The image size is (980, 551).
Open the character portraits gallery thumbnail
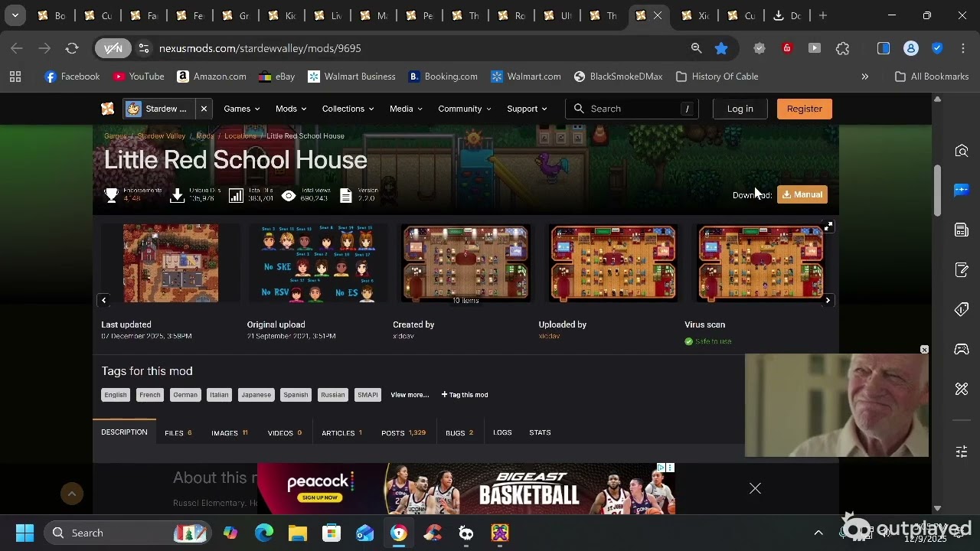click(318, 263)
